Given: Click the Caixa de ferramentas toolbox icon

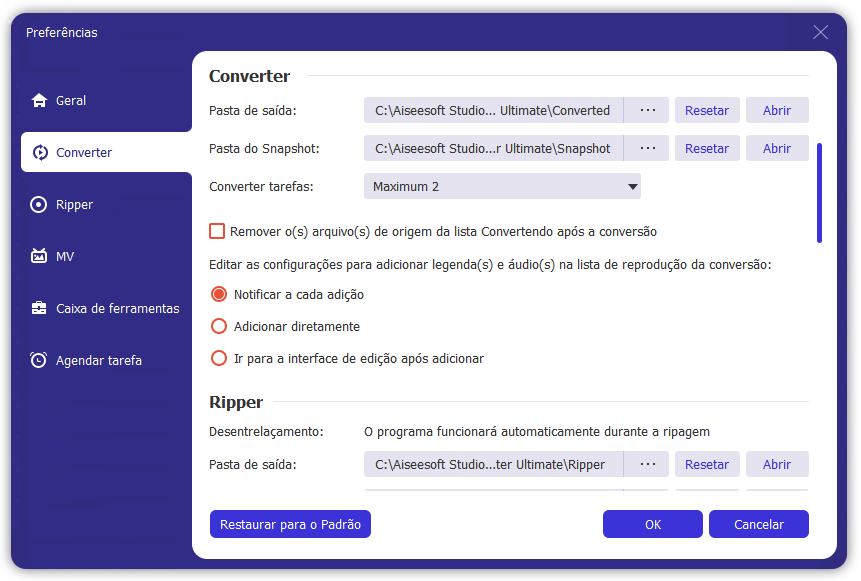Looking at the screenshot, I should point(39,309).
